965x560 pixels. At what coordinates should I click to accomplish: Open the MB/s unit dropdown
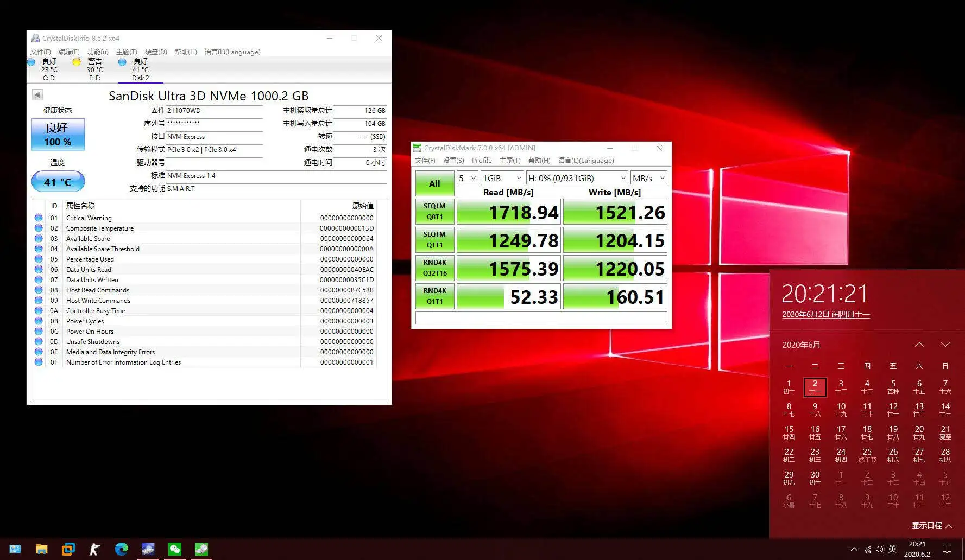click(649, 178)
